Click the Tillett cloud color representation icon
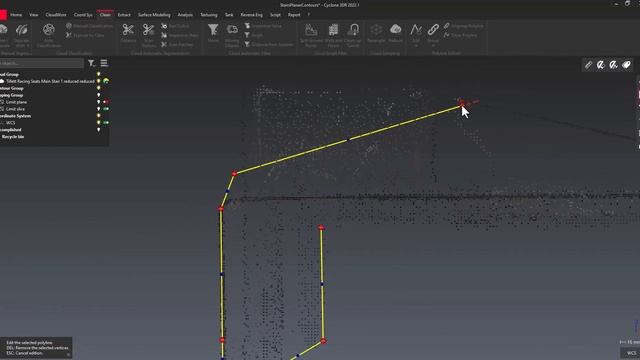Image resolution: width=640 pixels, height=360 pixels. click(x=106, y=81)
